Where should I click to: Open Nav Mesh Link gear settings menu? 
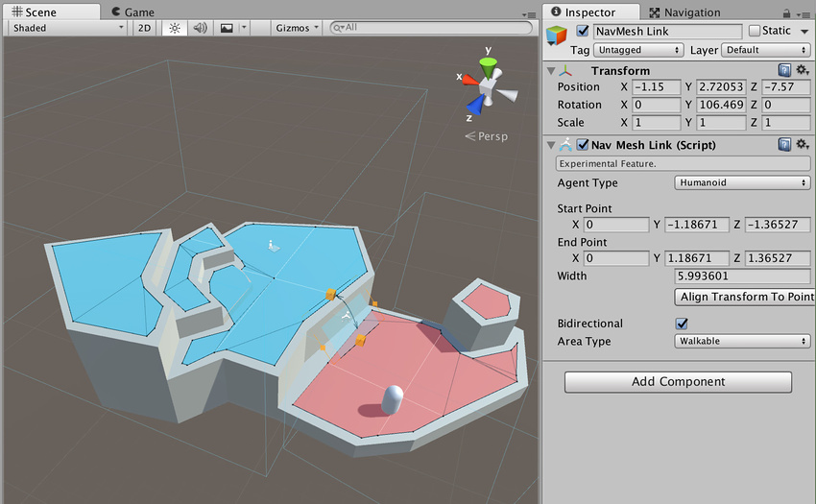coord(803,145)
